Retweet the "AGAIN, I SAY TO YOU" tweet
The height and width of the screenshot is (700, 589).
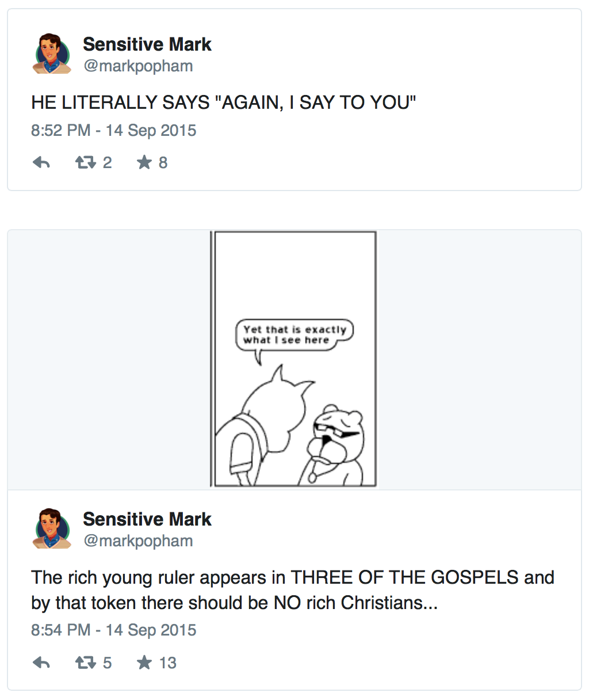click(x=85, y=163)
